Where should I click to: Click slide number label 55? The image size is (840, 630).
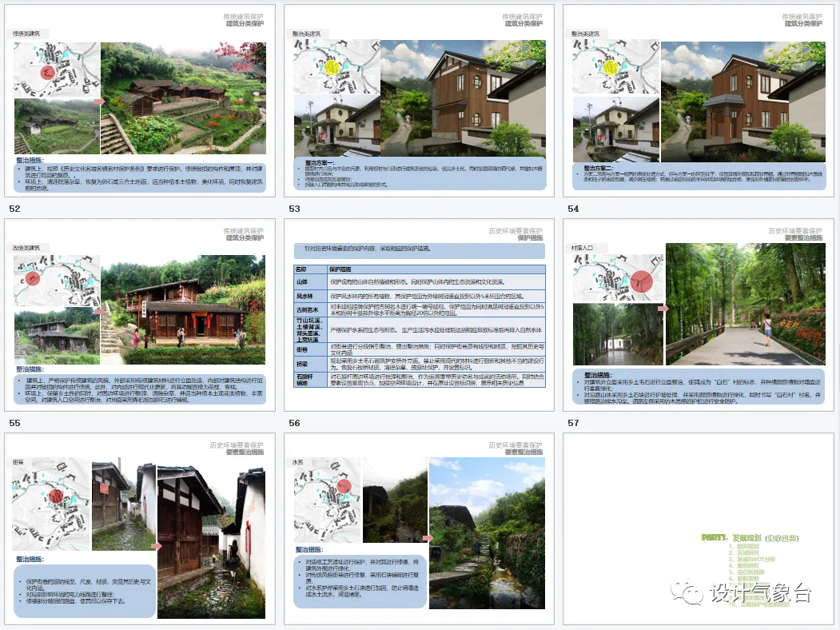14,423
